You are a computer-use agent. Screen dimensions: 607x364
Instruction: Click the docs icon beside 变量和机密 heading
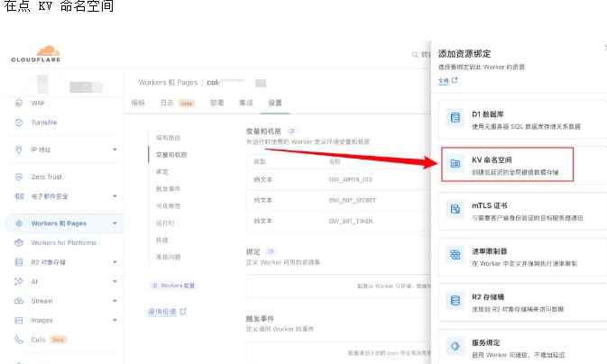coord(292,132)
